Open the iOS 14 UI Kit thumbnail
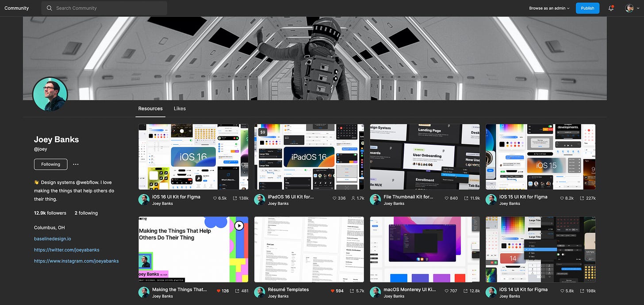This screenshot has width=644, height=305. 540,249
